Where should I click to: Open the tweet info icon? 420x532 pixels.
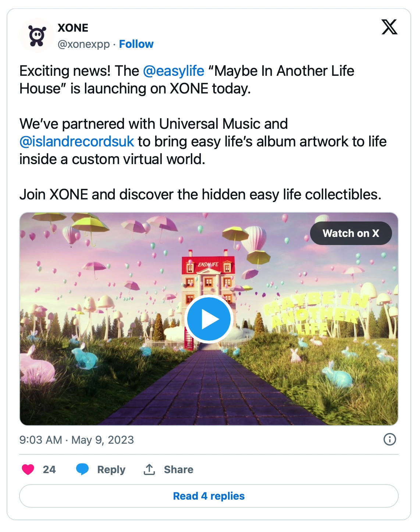point(389,439)
